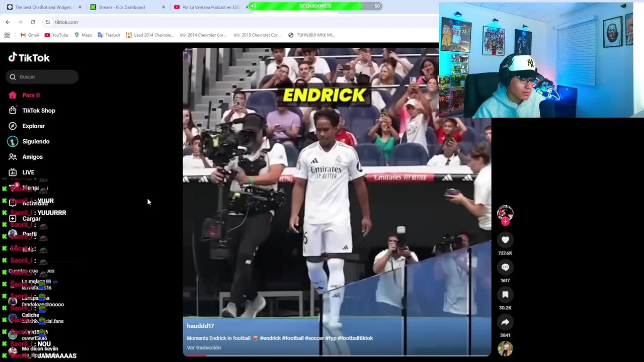The image size is (644, 362).
Task: Close The best ChatBot and Widgets tab
Action: [x=79, y=7]
